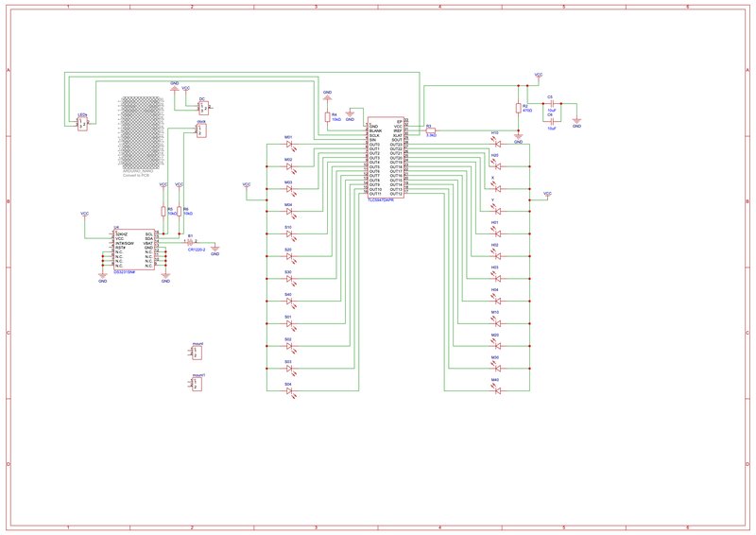The height and width of the screenshot is (535, 756).
Task: Click the RST# pin label
Action: coord(120,248)
